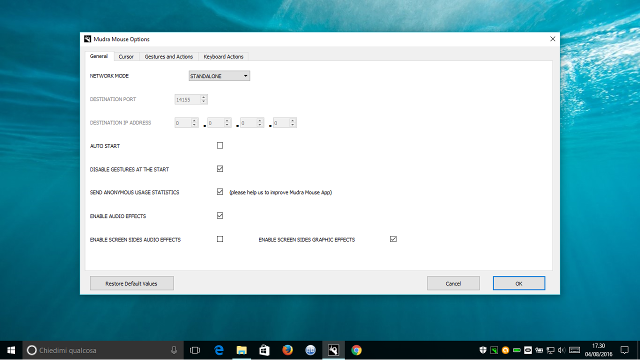Click the orange circular tray icon

click(505, 350)
